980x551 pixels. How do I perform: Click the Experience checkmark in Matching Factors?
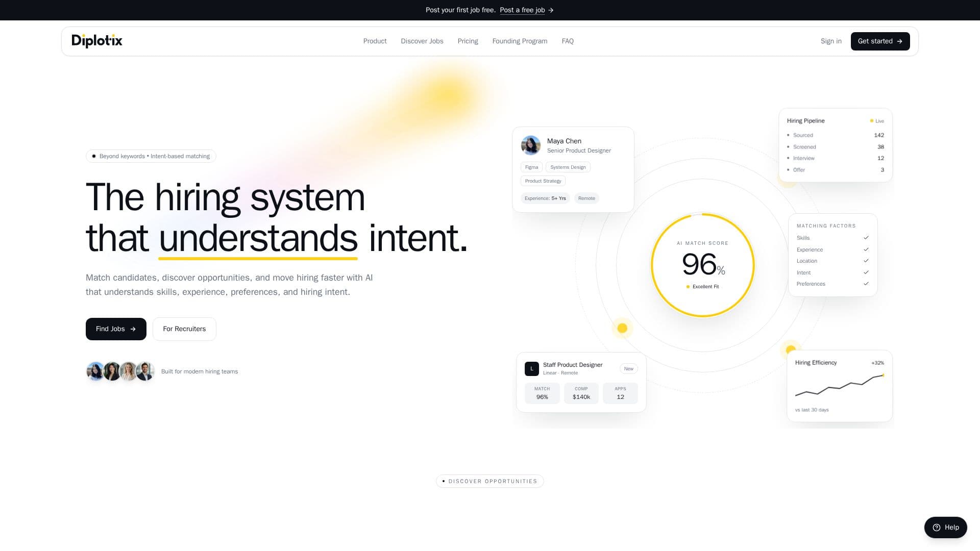[x=866, y=249]
